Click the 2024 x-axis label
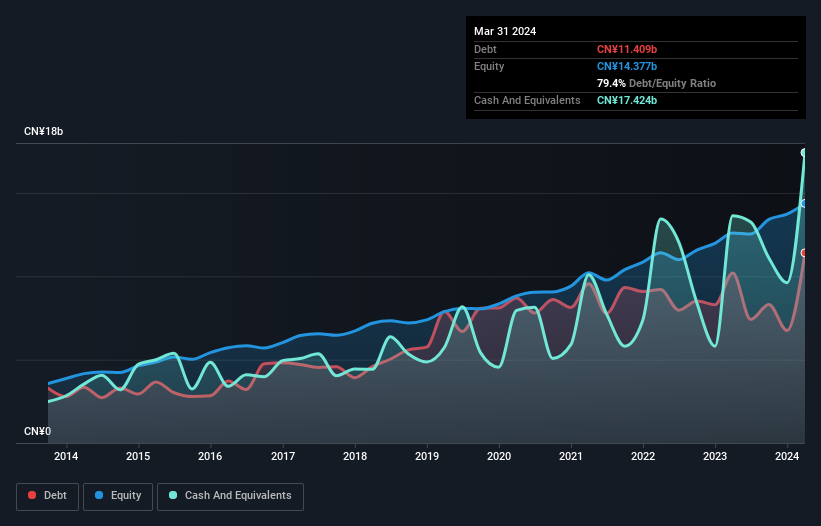Screen dimensions: 821x526 tap(787, 456)
